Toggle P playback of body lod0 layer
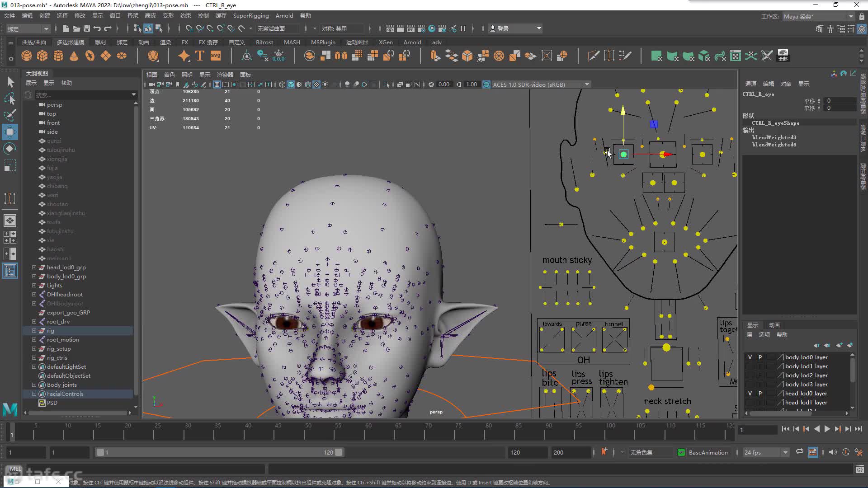 tap(760, 357)
